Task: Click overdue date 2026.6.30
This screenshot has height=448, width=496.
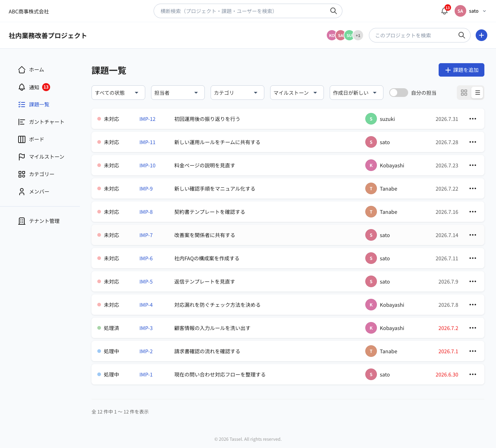Action: coord(447,375)
